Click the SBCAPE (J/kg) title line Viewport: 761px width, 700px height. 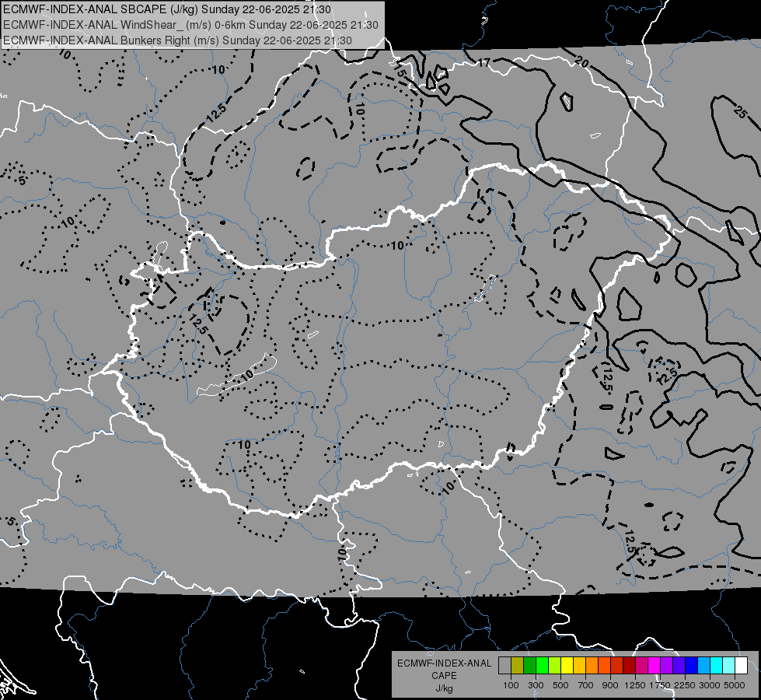[x=167, y=9]
